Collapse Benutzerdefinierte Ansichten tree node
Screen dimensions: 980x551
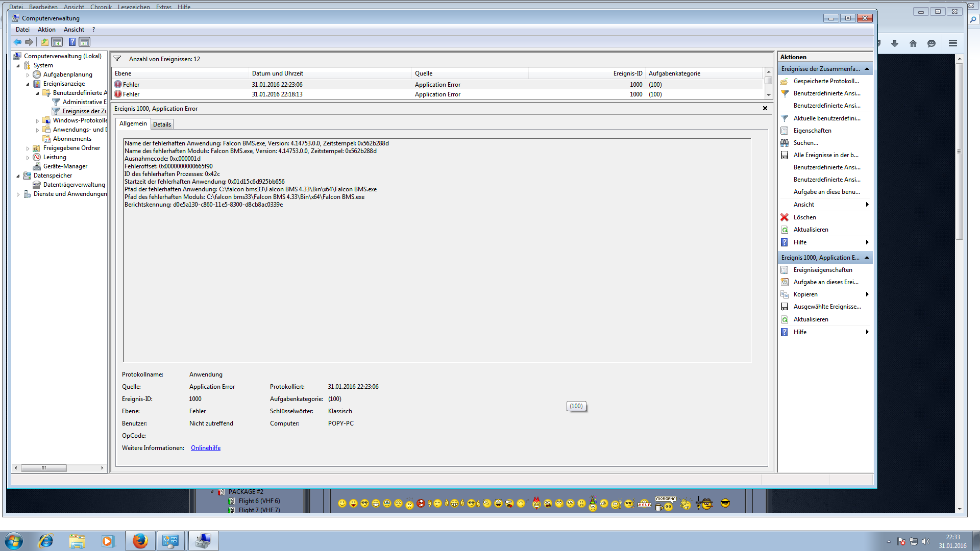pos(38,93)
